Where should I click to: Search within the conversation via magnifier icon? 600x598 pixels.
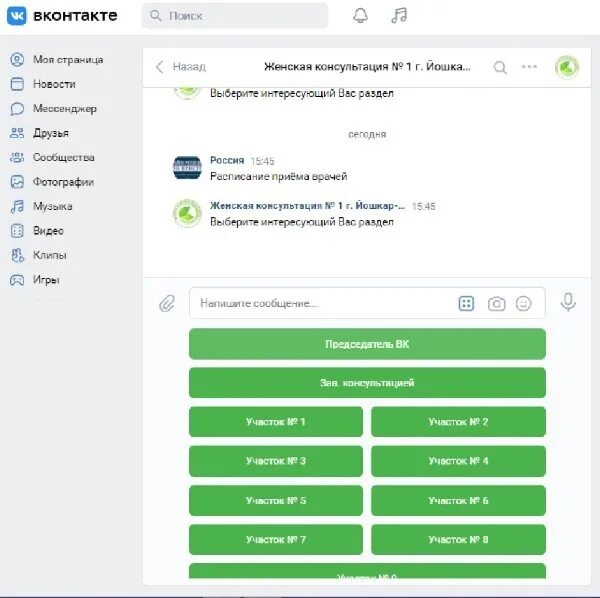[500, 67]
